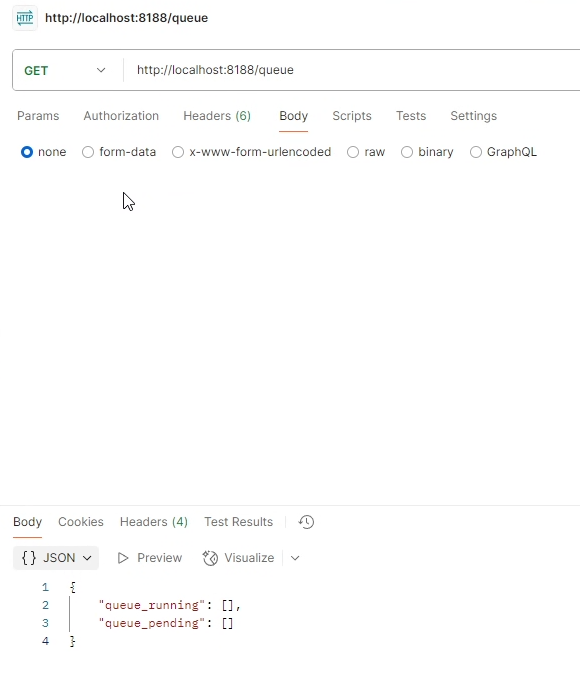The image size is (580, 677).
Task: Click the Visualize sparkle icon
Action: (x=210, y=558)
